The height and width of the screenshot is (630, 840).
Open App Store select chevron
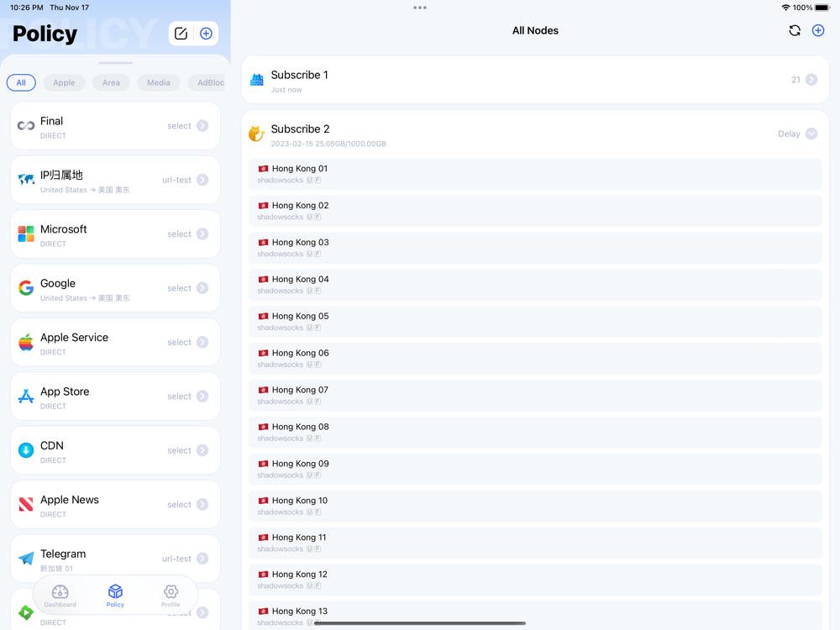pyautogui.click(x=202, y=396)
